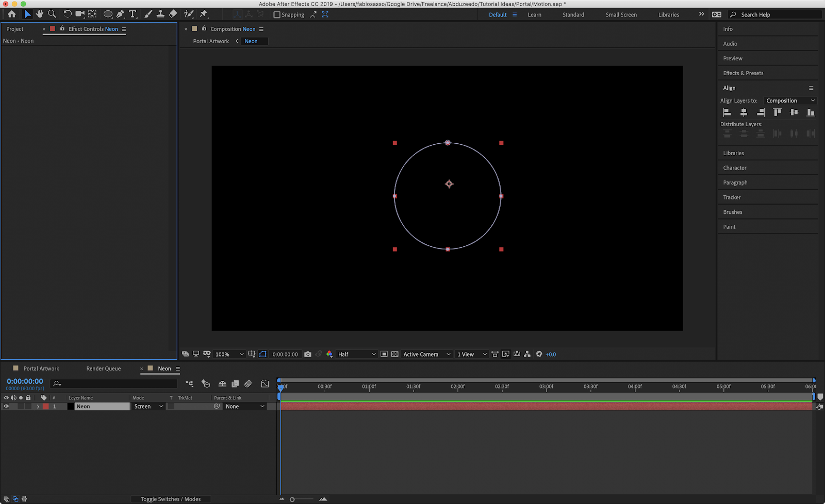
Task: Open the Effects & Presets panel
Action: tap(743, 73)
